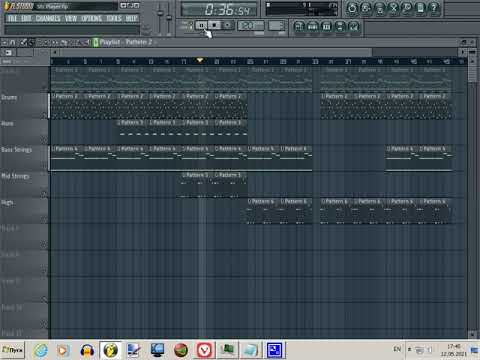Toggle pattern/song mode switch left of pause

(191, 26)
